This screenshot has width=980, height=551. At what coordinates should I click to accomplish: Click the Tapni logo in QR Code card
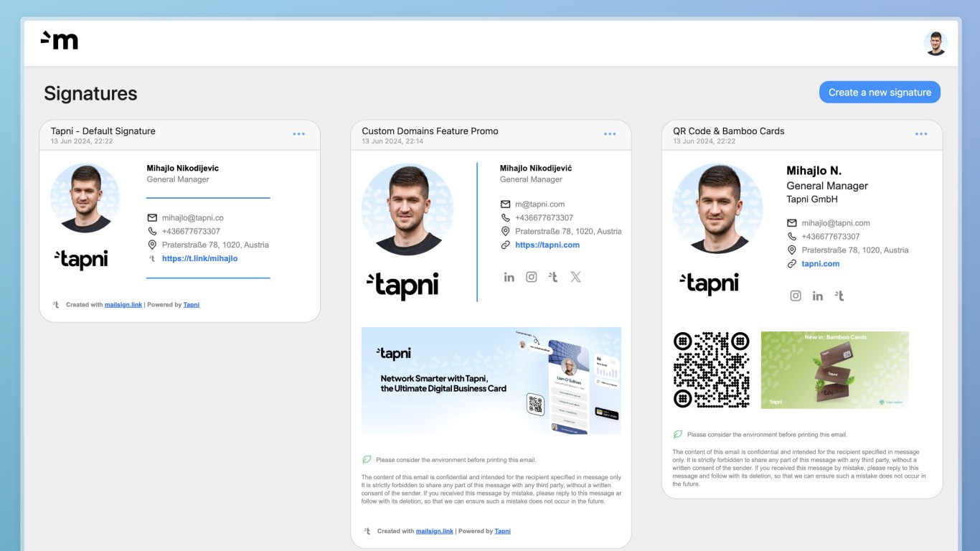pos(709,283)
